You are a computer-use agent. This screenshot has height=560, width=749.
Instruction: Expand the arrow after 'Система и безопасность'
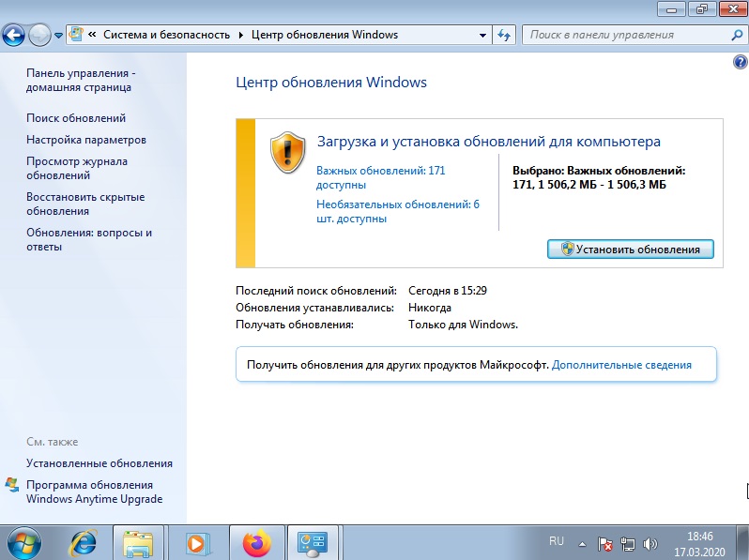240,35
